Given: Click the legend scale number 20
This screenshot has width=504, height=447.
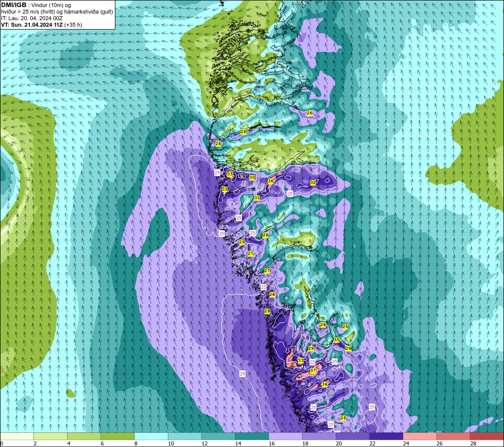Looking at the screenshot, I should point(339,444).
